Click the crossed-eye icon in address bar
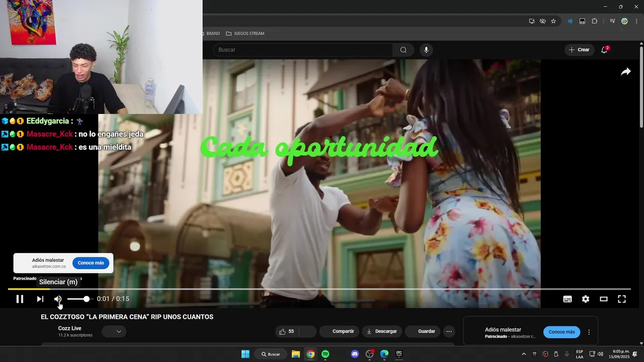This screenshot has width=644, height=362. pyautogui.click(x=542, y=21)
